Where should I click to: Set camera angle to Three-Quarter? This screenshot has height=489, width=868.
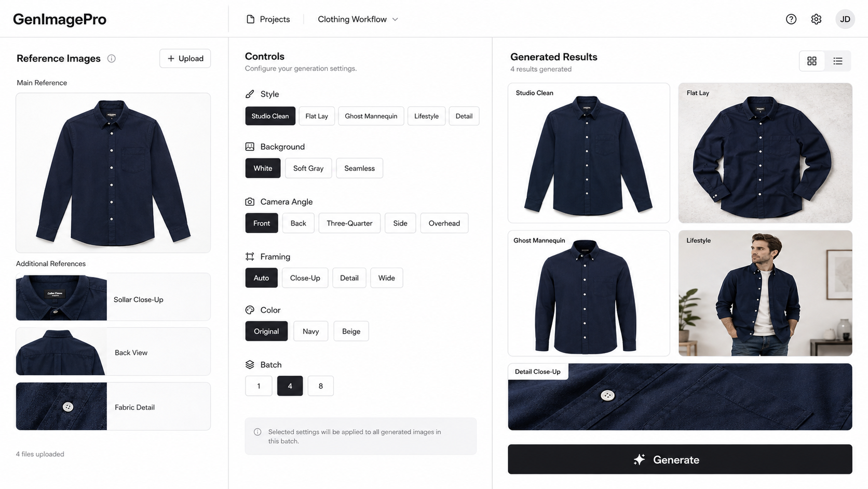coord(349,223)
